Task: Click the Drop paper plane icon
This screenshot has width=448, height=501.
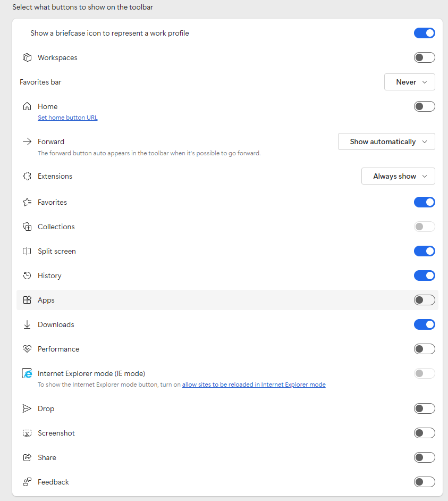Action: (x=27, y=408)
